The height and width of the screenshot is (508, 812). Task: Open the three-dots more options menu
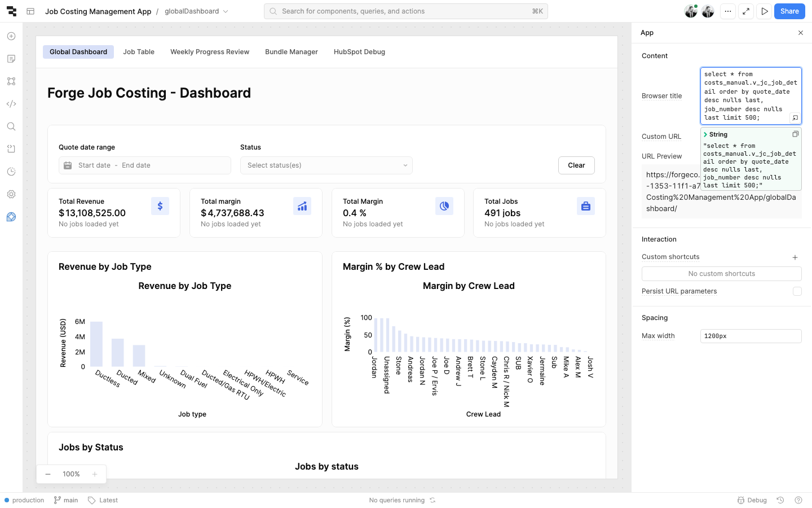(x=728, y=11)
